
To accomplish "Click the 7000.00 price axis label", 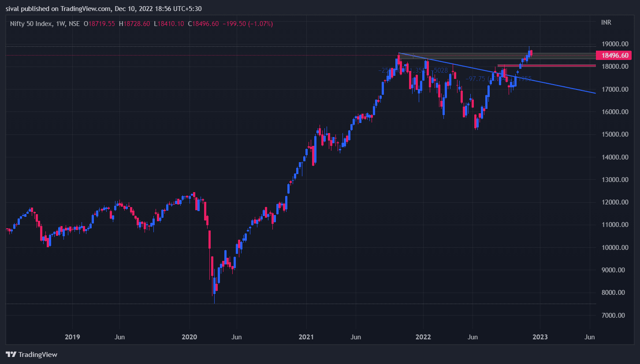I will [614, 316].
